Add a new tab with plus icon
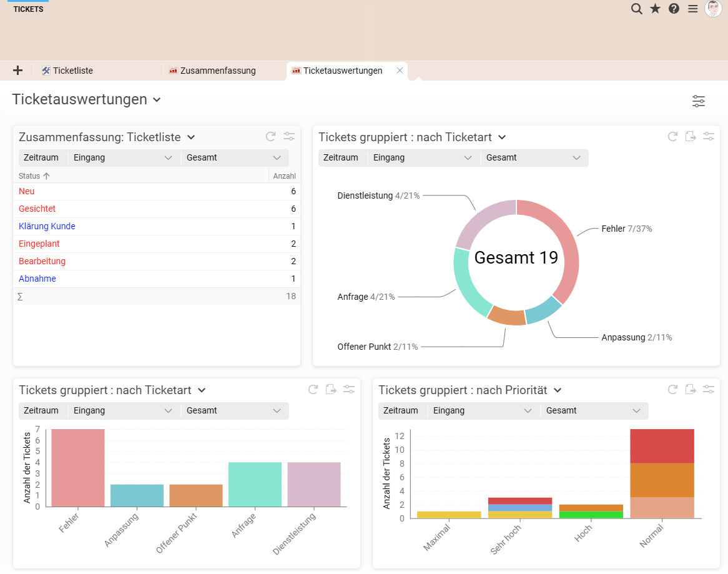728x574 pixels. tap(17, 71)
